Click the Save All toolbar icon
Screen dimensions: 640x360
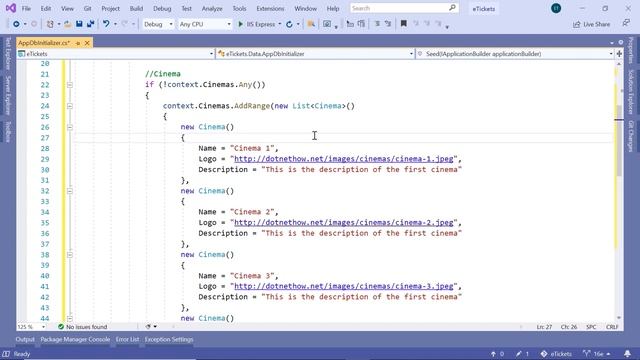point(90,24)
